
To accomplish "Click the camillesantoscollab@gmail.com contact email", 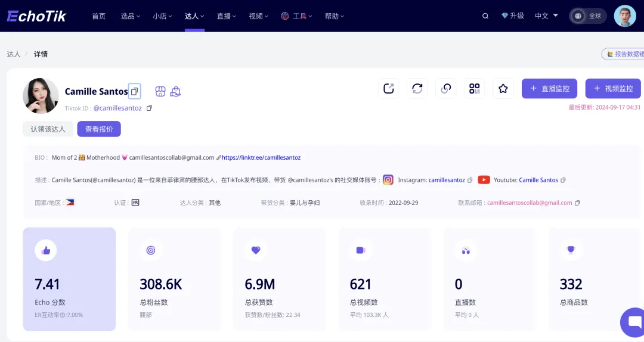I will tap(530, 203).
